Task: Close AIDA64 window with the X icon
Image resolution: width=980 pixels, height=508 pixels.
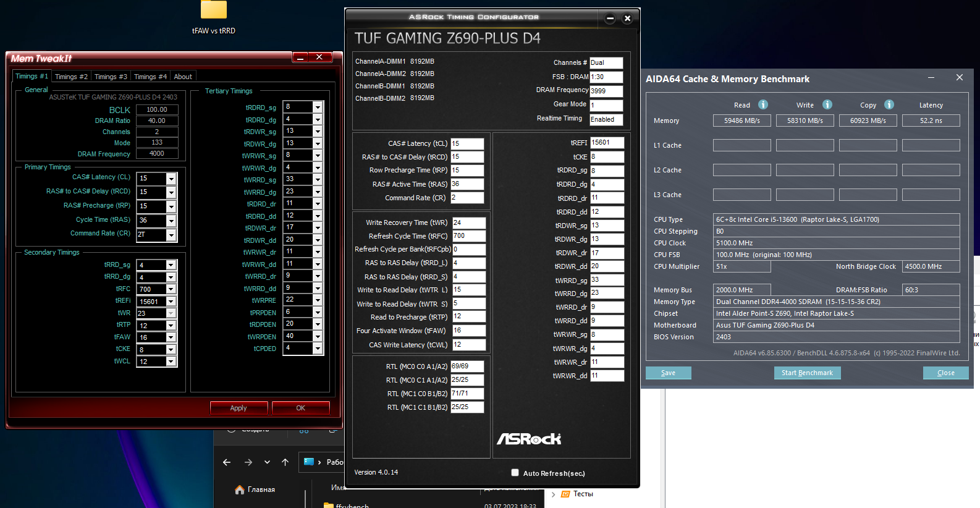Action: coord(959,78)
